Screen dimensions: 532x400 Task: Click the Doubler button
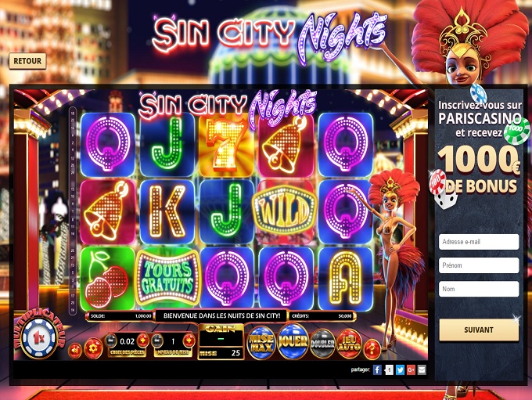(x=322, y=344)
